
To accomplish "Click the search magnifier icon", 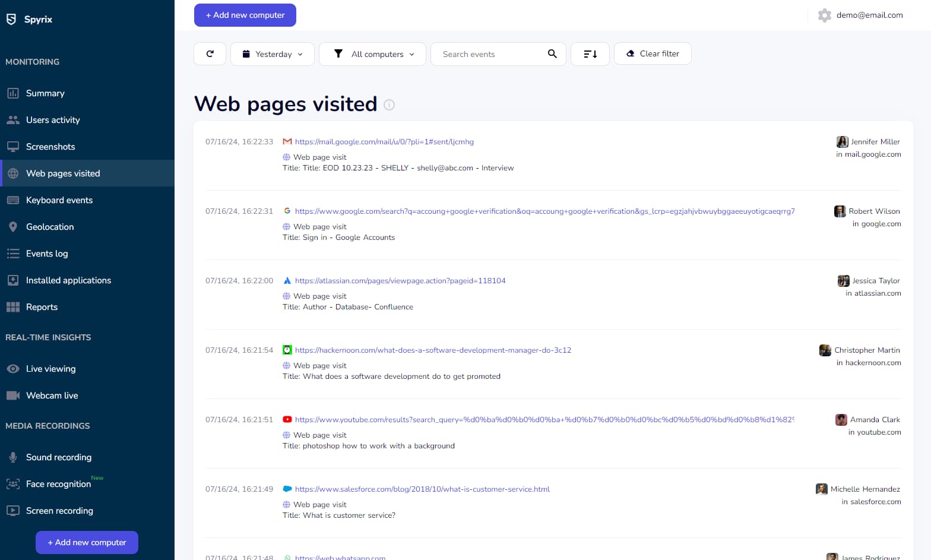I will pyautogui.click(x=552, y=54).
